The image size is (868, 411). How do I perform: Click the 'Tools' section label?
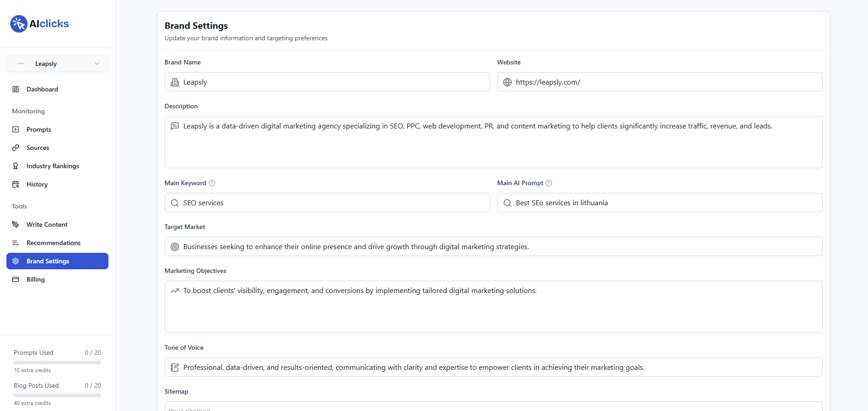(x=19, y=206)
